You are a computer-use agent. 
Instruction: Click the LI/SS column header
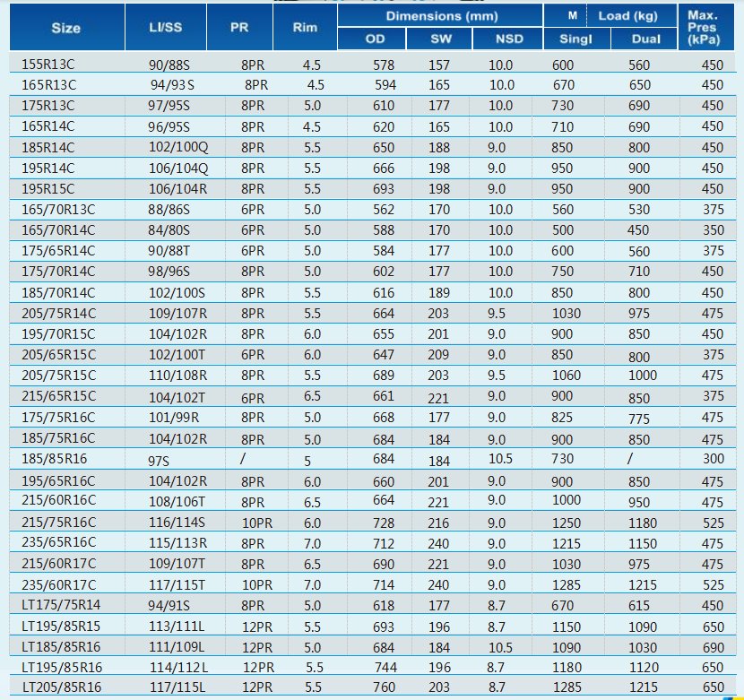tap(166, 28)
